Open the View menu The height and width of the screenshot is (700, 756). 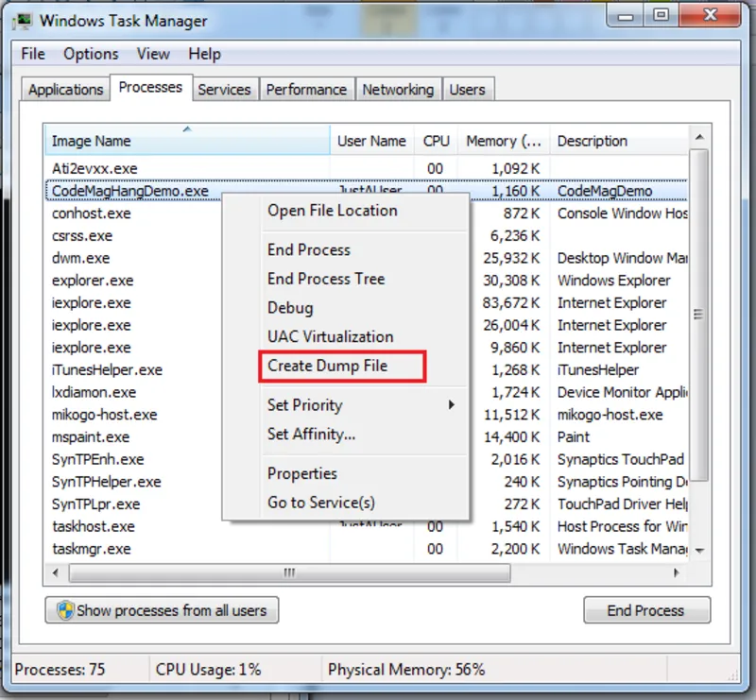(x=153, y=54)
